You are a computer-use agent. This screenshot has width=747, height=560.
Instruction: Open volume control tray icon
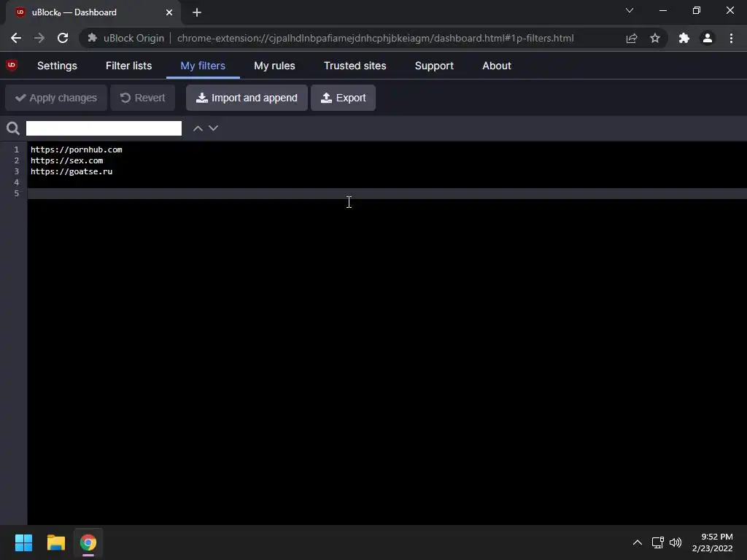coord(676,542)
